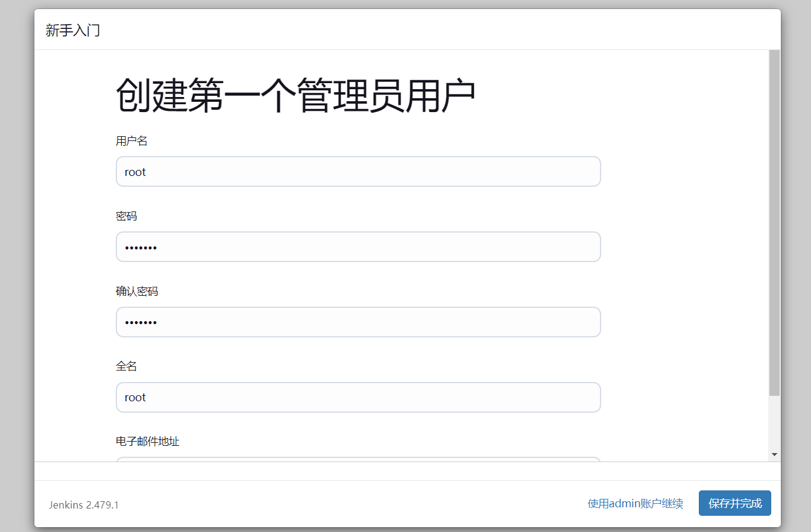Click the 使用admin账户继续 link
Screen dimensions: 811x532
[636, 504]
